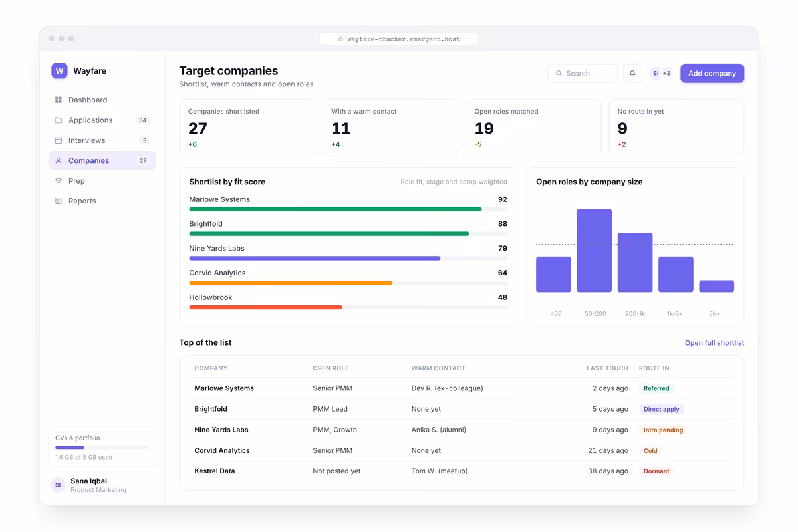798x532 pixels.
Task: Select Companies in sidebar
Action: point(102,160)
